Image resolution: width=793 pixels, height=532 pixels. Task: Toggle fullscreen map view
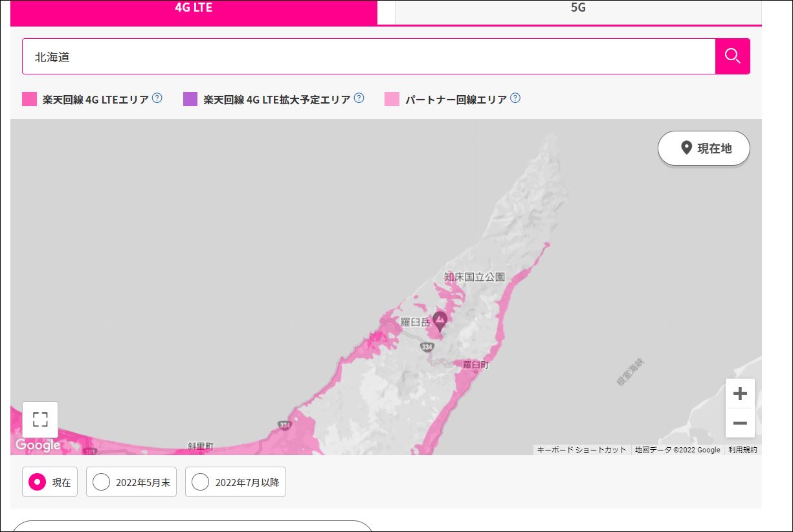click(40, 419)
